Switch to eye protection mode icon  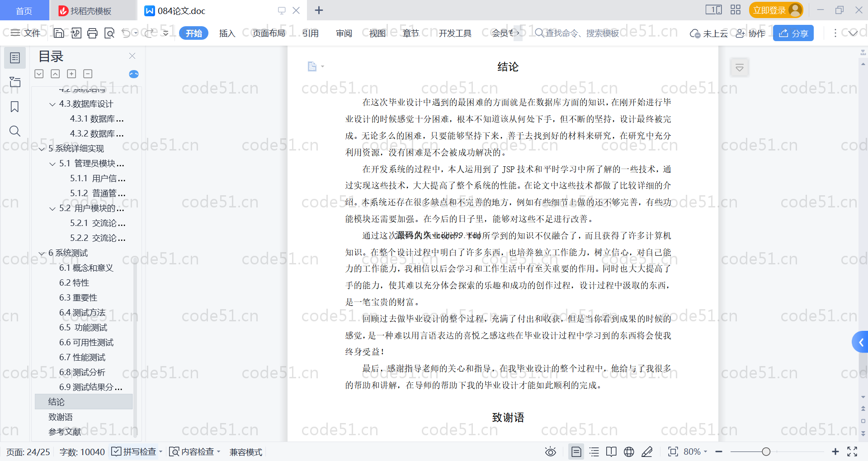point(550,452)
